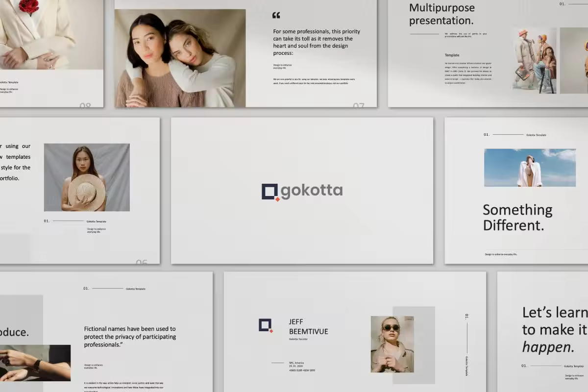Select the portrait of woman wearing sunglasses
Viewport: 588px width, 392px height.
(x=392, y=344)
